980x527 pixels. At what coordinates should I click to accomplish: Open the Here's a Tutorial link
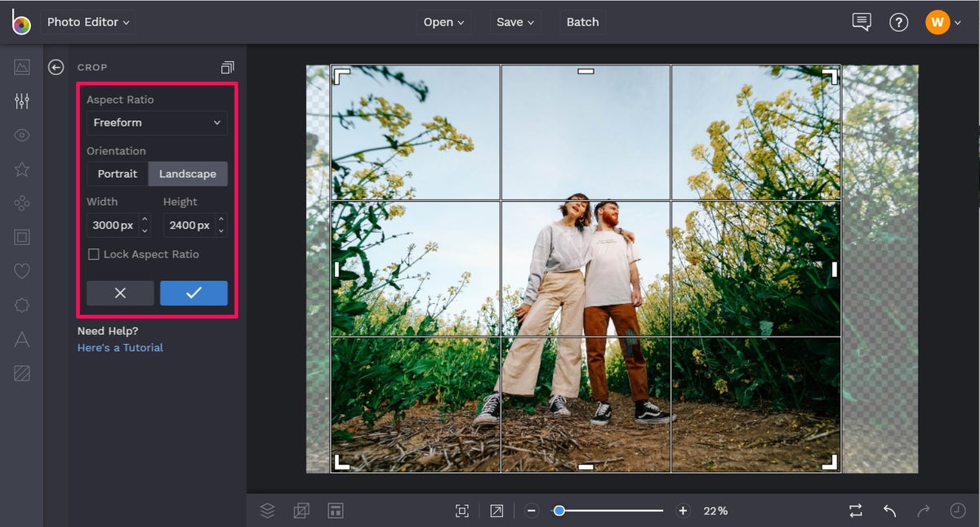119,346
